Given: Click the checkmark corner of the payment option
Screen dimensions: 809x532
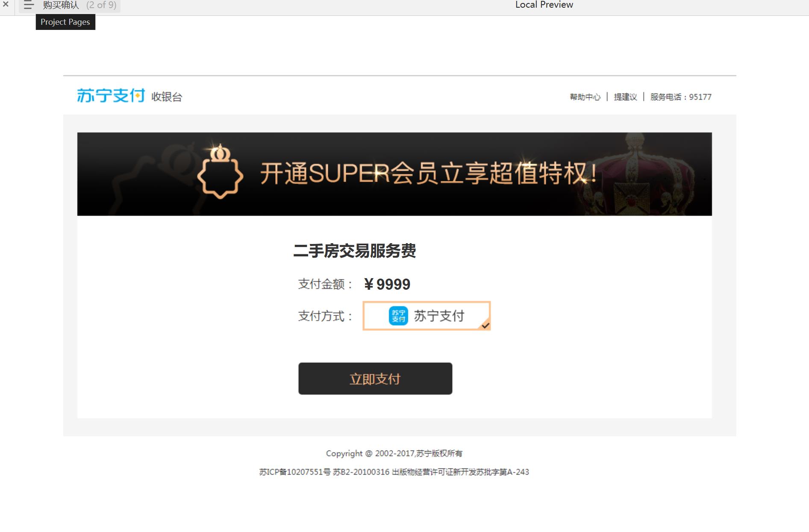Looking at the screenshot, I should point(485,325).
